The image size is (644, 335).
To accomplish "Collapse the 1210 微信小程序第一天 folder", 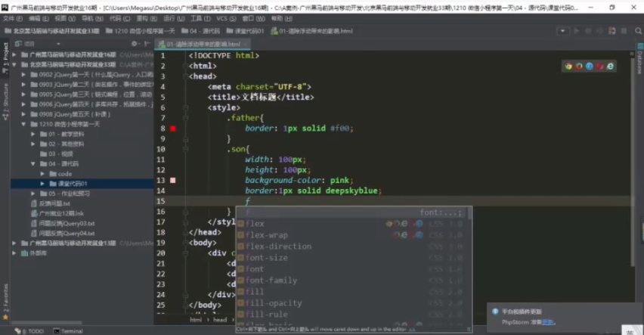I will click(x=24, y=124).
